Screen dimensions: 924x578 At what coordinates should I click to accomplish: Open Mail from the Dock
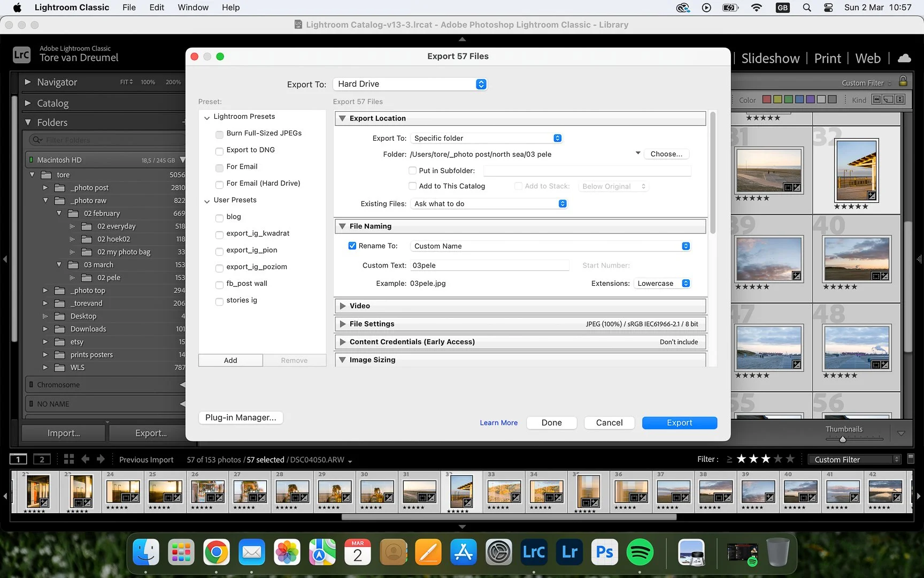(x=251, y=552)
